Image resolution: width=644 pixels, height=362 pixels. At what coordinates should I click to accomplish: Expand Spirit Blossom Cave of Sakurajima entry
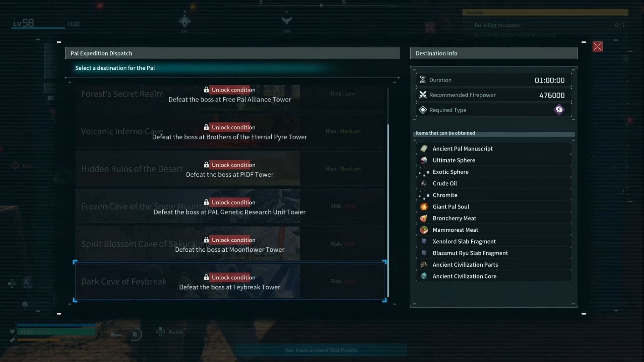click(229, 243)
